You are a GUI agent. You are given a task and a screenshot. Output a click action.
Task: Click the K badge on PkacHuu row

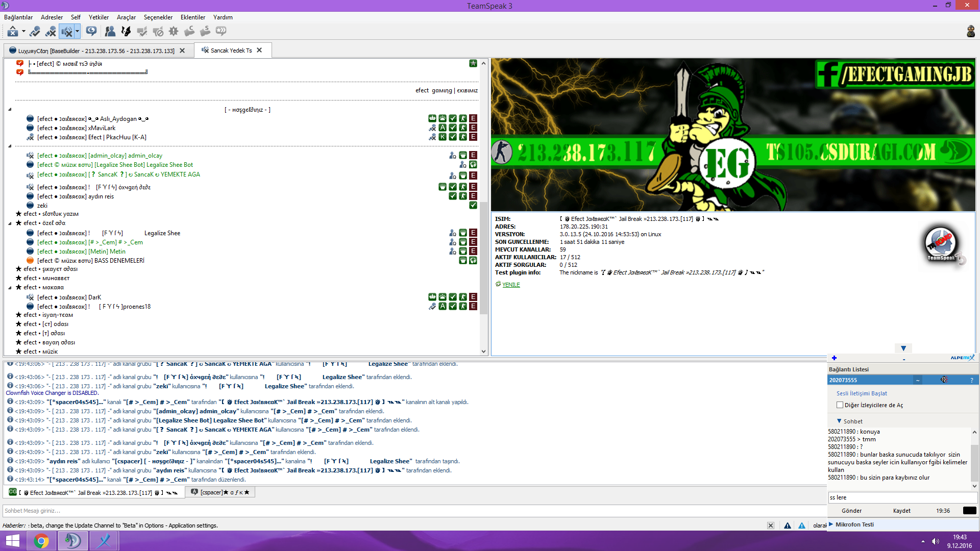pyautogui.click(x=443, y=137)
